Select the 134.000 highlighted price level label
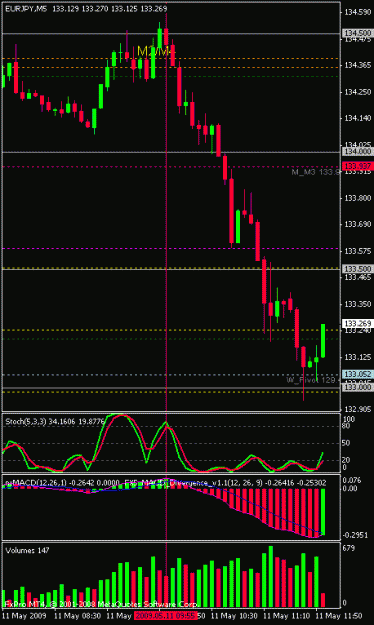 point(358,151)
